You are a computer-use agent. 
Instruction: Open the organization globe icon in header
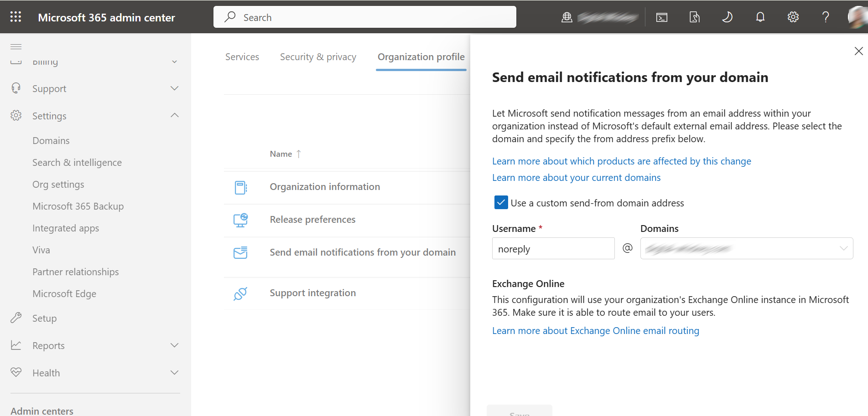(x=567, y=17)
